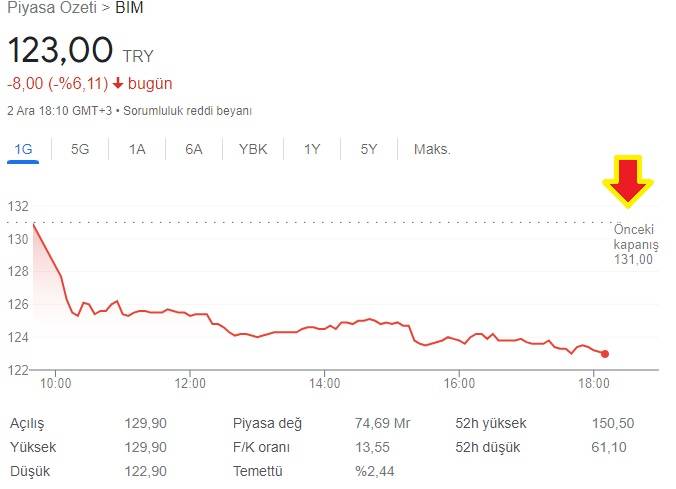This screenshot has width=676, height=489.
Task: Click the 123,00 price heading
Action: pos(60,50)
